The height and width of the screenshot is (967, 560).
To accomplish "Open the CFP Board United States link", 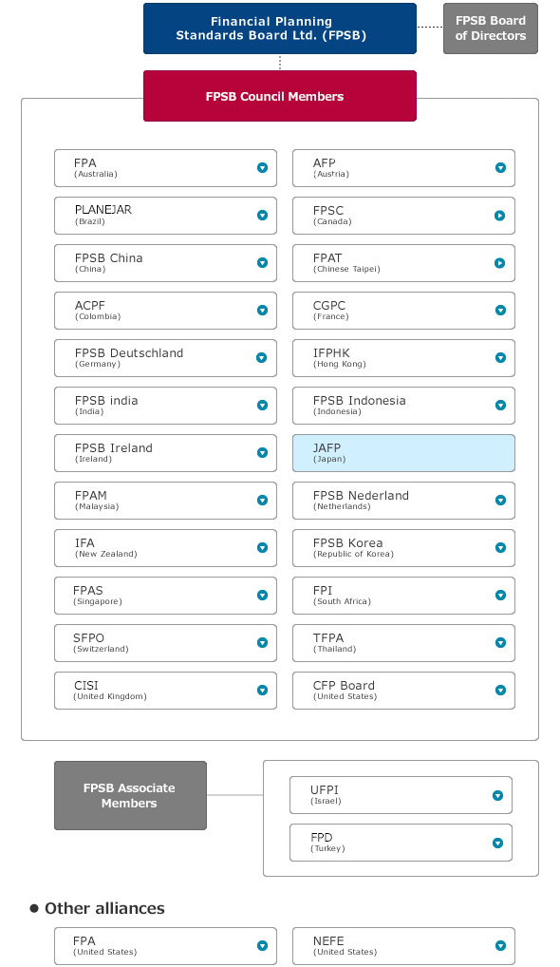I will [403, 690].
